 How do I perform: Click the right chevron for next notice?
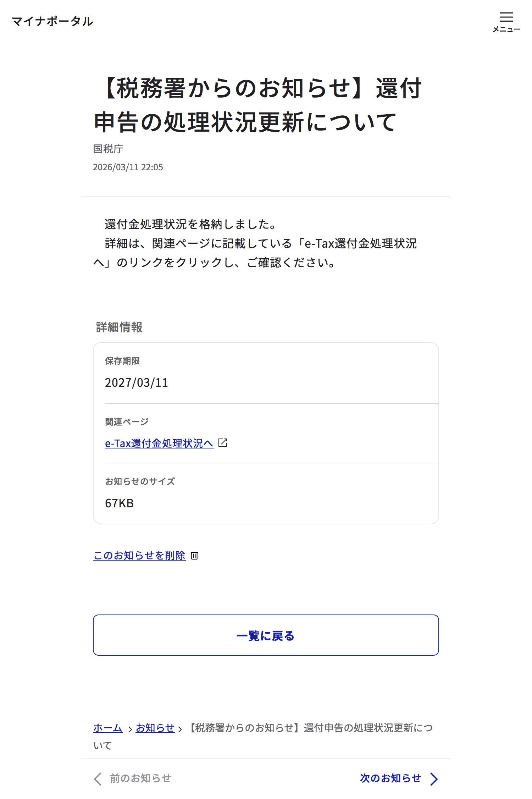(x=434, y=779)
